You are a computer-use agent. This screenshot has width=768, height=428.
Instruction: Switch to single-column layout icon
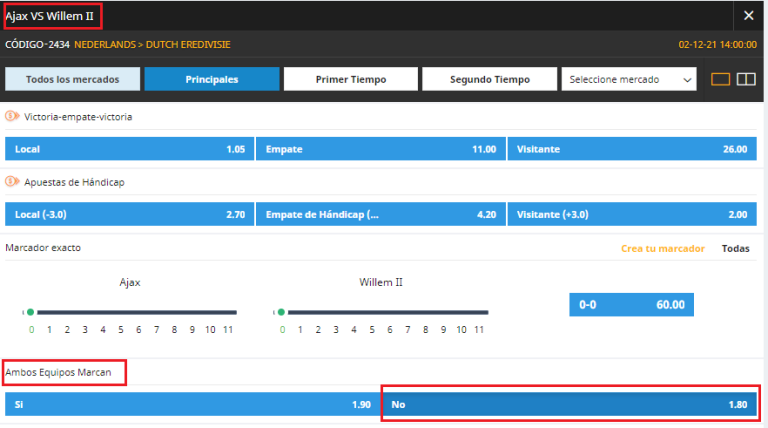coord(720,79)
